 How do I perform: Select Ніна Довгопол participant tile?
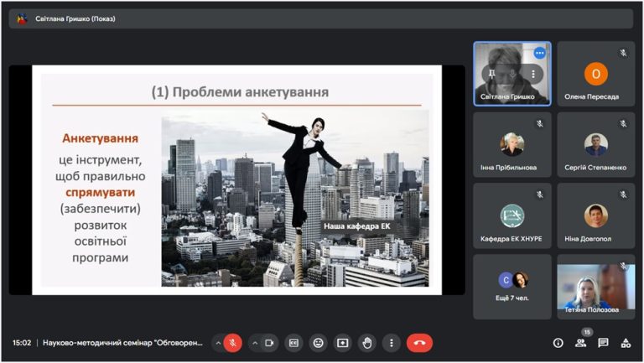pos(596,216)
